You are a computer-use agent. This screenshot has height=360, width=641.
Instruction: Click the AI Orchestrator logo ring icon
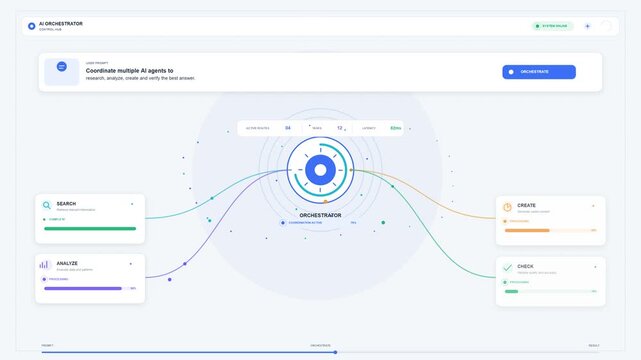click(x=31, y=26)
